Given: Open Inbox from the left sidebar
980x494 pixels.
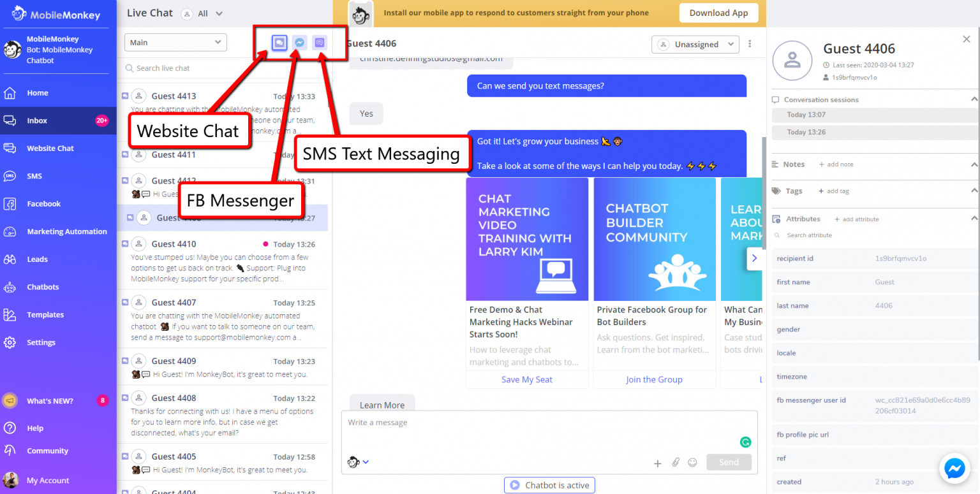Looking at the screenshot, I should 37,120.
